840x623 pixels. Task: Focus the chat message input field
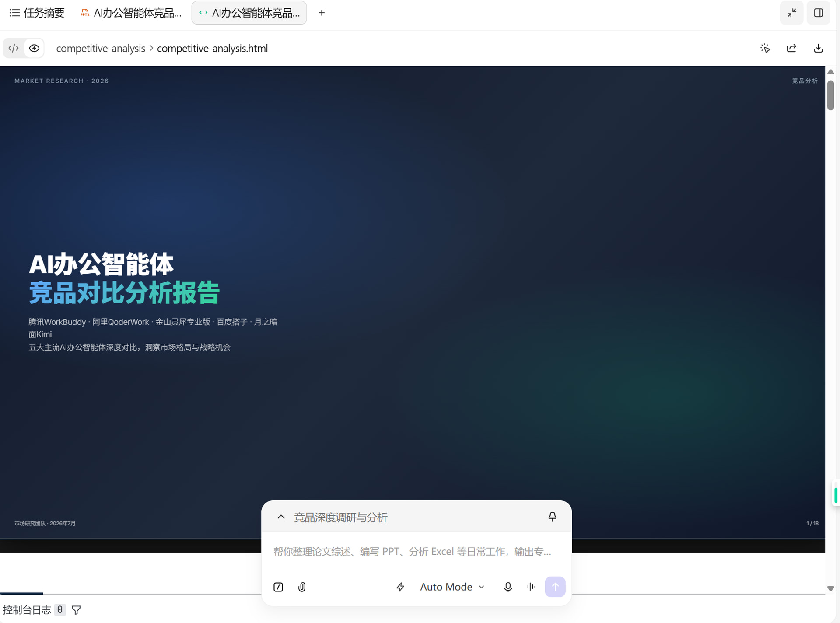coord(412,552)
